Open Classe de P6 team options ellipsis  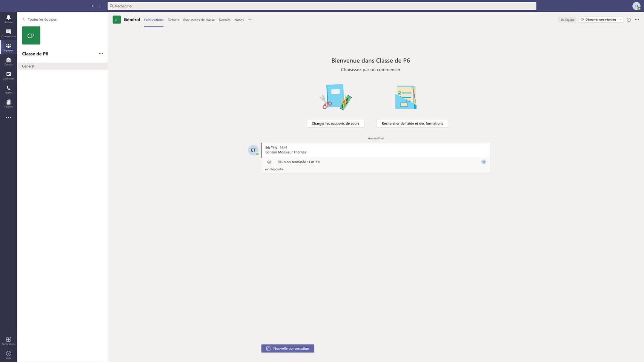101,54
